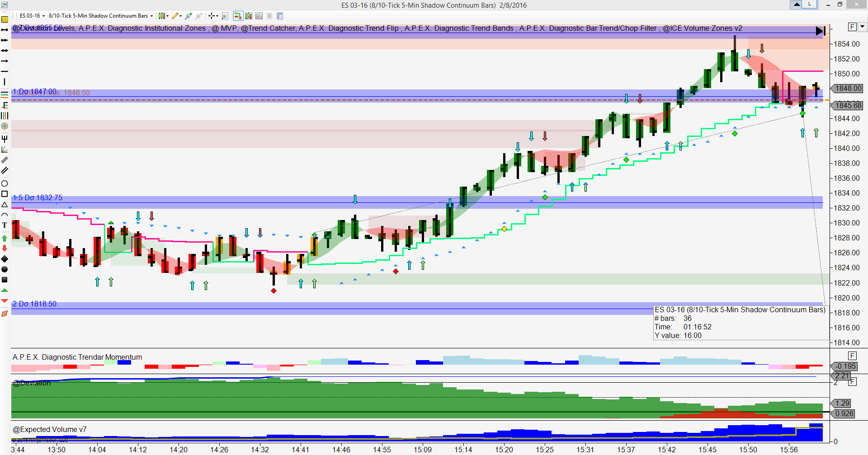Click the 1848.00 price marker on axis
The width and height of the screenshot is (868, 455).
pos(848,89)
